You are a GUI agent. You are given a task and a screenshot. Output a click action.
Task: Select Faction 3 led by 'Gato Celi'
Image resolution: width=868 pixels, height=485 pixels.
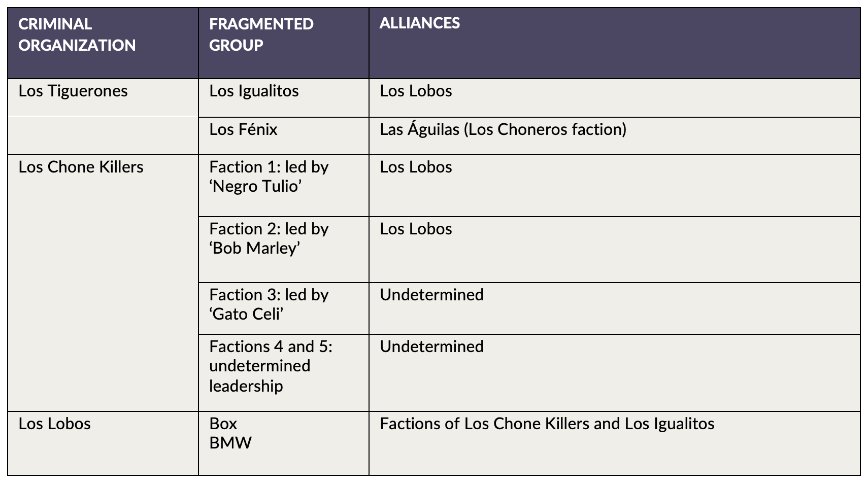click(269, 304)
